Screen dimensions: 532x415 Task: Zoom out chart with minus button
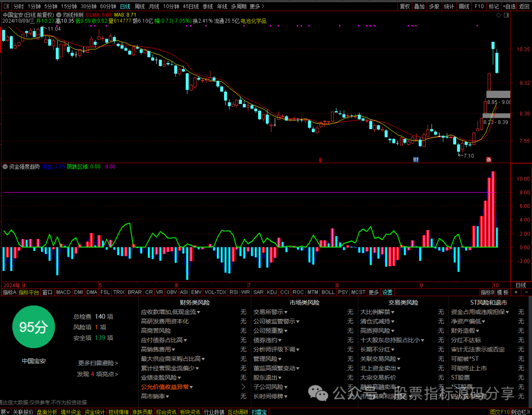(526, 292)
